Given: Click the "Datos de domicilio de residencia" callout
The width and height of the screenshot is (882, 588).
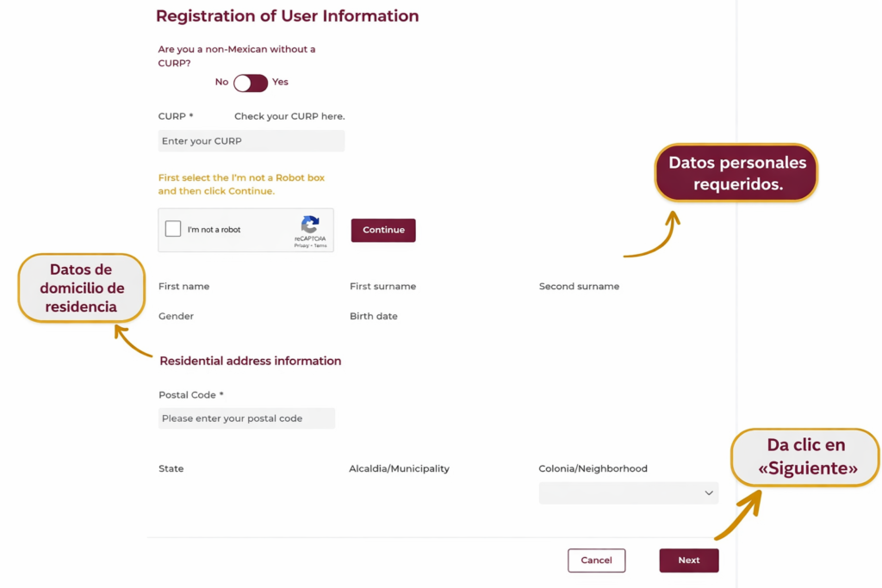Looking at the screenshot, I should click(x=82, y=288).
